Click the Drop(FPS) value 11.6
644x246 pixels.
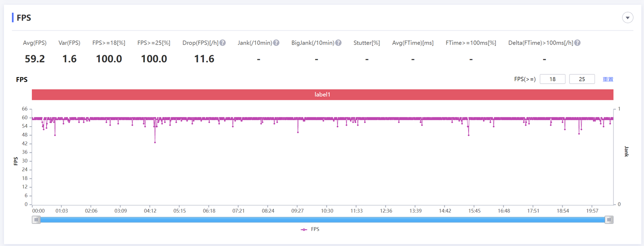coord(204,59)
